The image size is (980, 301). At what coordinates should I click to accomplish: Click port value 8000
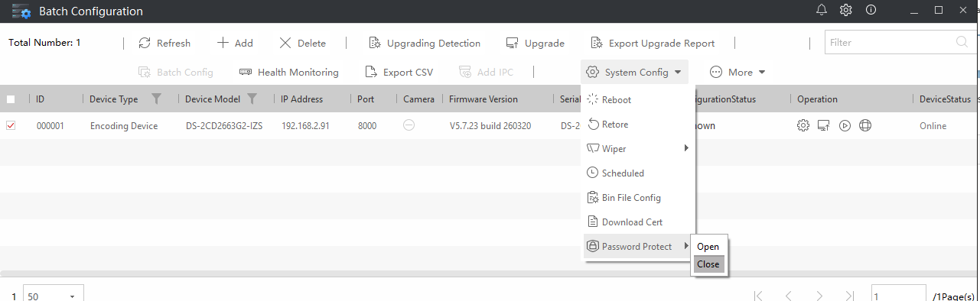tap(367, 126)
